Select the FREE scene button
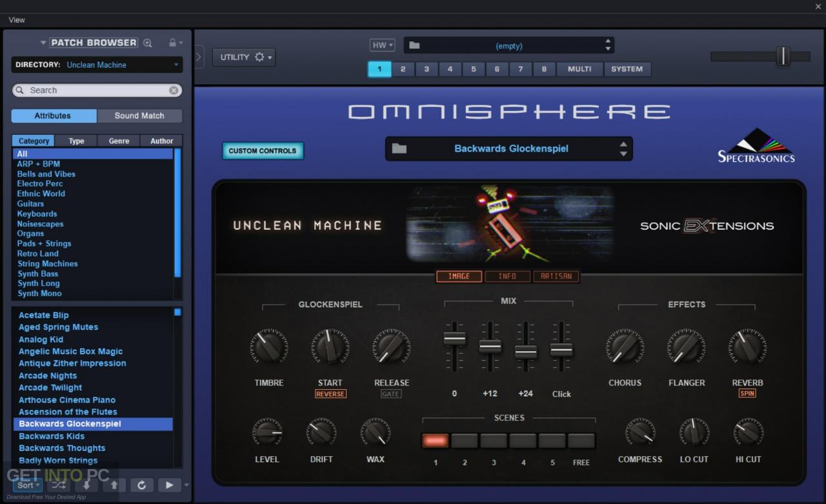The image size is (826, 504). (x=581, y=441)
